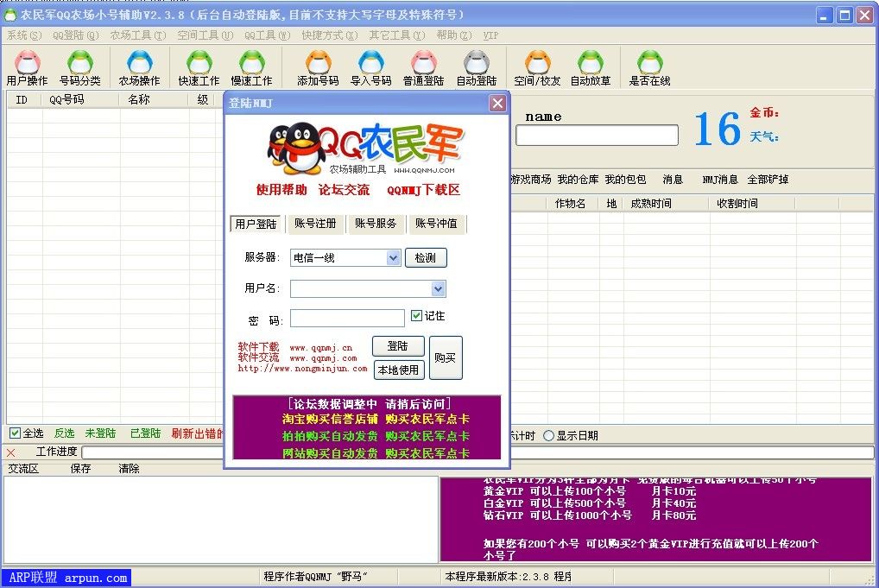
Task: Click the 清除 button in 交流区
Action: point(129,469)
